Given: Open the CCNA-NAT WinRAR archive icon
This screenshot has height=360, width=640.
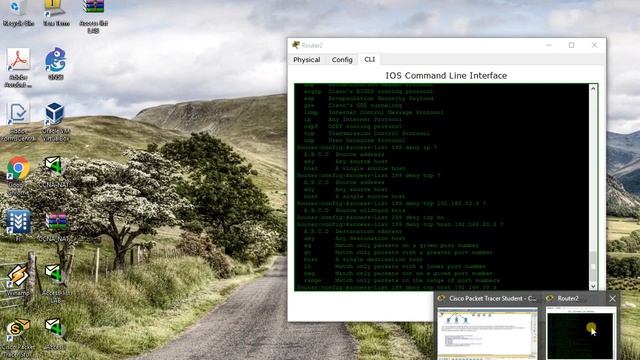Looking at the screenshot, I should 56,227.
